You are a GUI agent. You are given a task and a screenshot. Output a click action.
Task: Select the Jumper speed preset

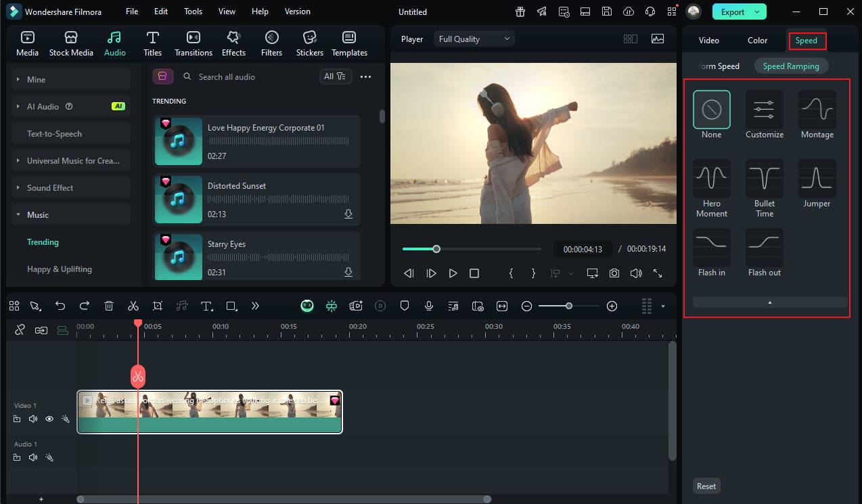pos(817,184)
